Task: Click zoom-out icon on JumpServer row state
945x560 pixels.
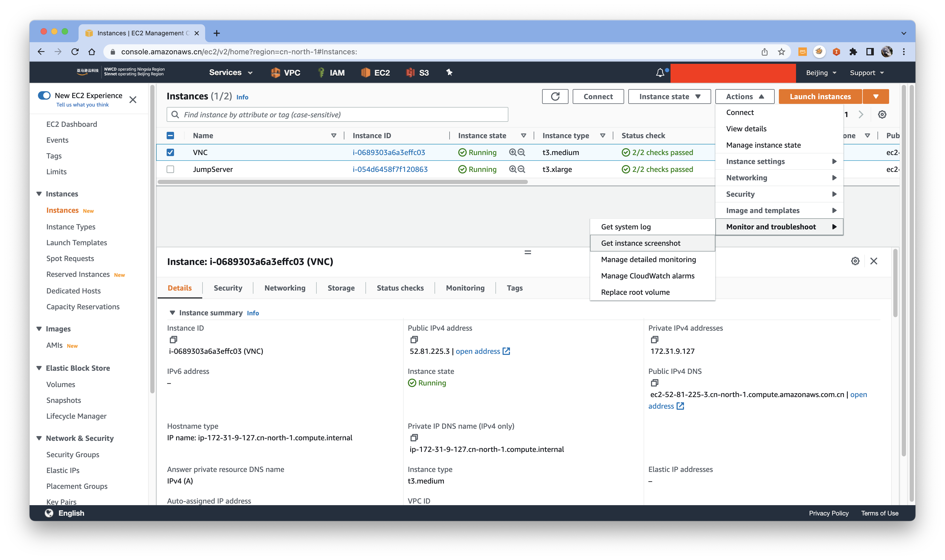Action: click(522, 169)
